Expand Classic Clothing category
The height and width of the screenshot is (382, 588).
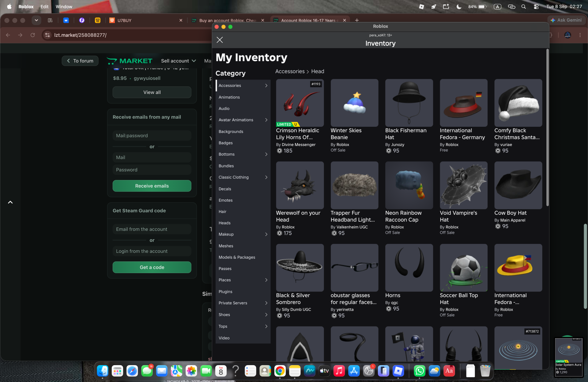tap(243, 177)
